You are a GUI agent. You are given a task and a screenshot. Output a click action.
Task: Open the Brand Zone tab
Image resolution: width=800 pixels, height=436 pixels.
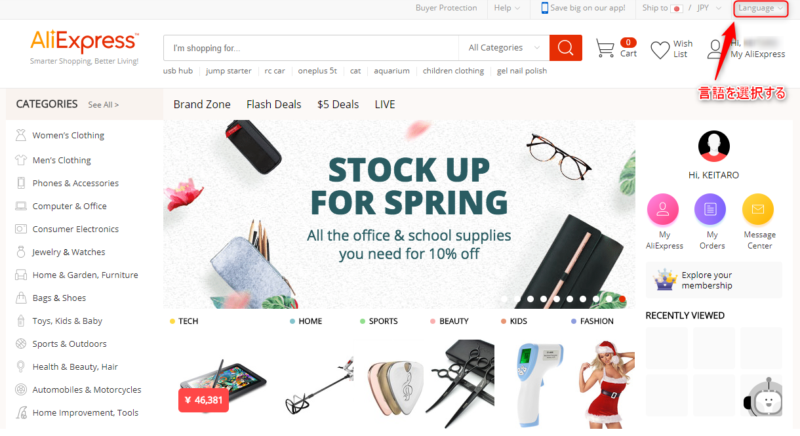202,105
